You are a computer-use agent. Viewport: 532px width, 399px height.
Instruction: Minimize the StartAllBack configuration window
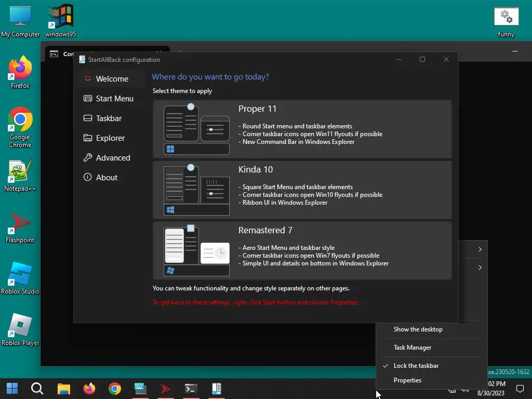coord(398,59)
